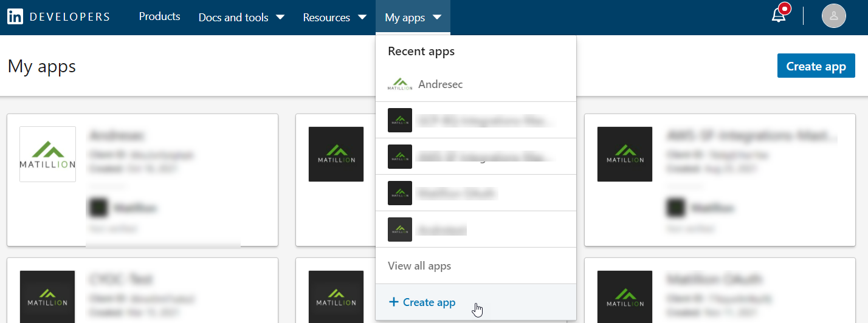Collapse the My apps dropdown

tap(413, 18)
